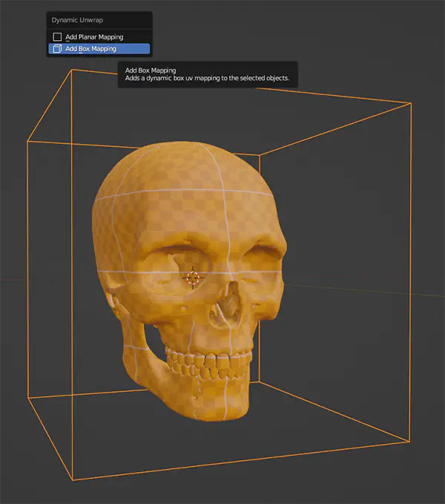The height and width of the screenshot is (504, 445).
Task: Click the top-right corner of the orange box
Action: pyautogui.click(x=411, y=104)
